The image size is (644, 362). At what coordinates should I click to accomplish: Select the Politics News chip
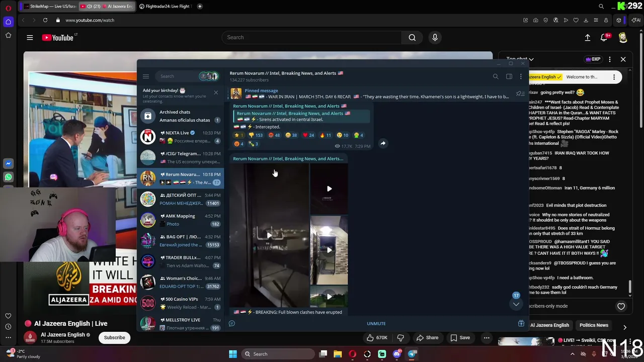point(594,325)
